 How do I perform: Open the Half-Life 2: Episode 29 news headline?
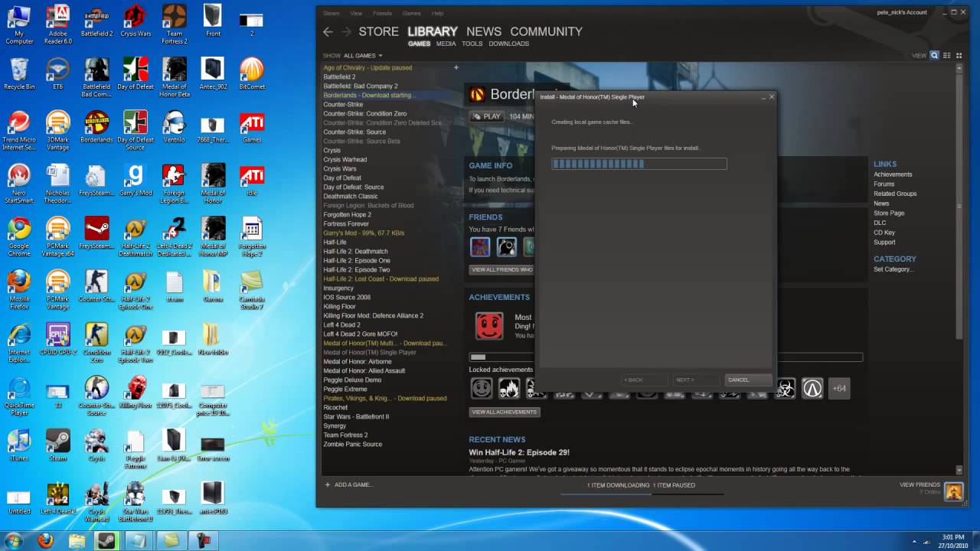pos(519,452)
